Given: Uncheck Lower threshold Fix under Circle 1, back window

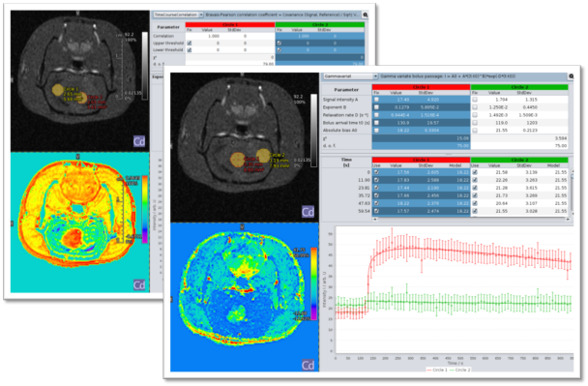Looking at the screenshot, I should click(x=190, y=50).
